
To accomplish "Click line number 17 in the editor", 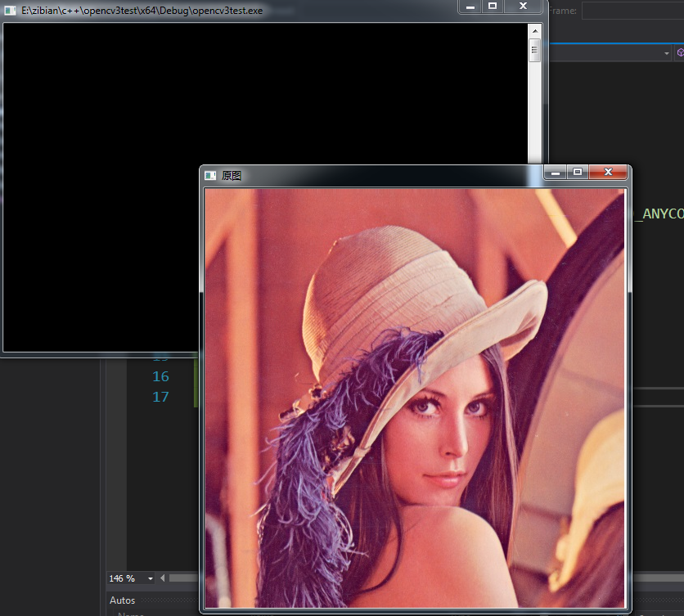I will pyautogui.click(x=160, y=397).
